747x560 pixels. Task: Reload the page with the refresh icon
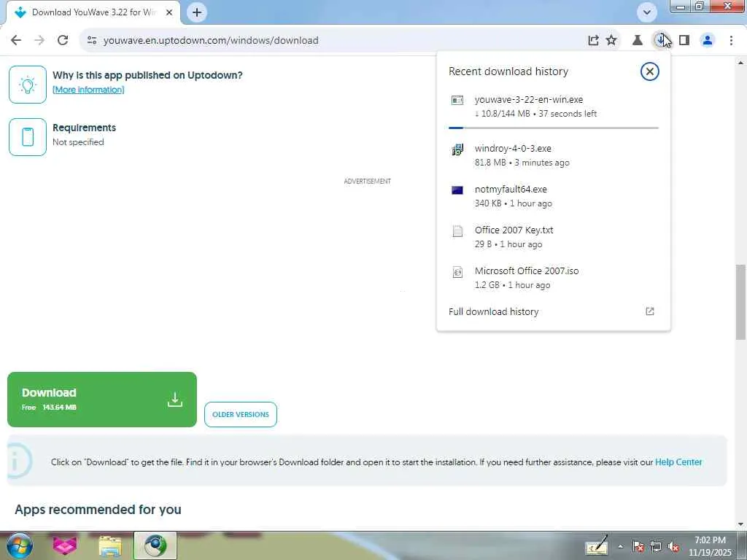tap(63, 41)
